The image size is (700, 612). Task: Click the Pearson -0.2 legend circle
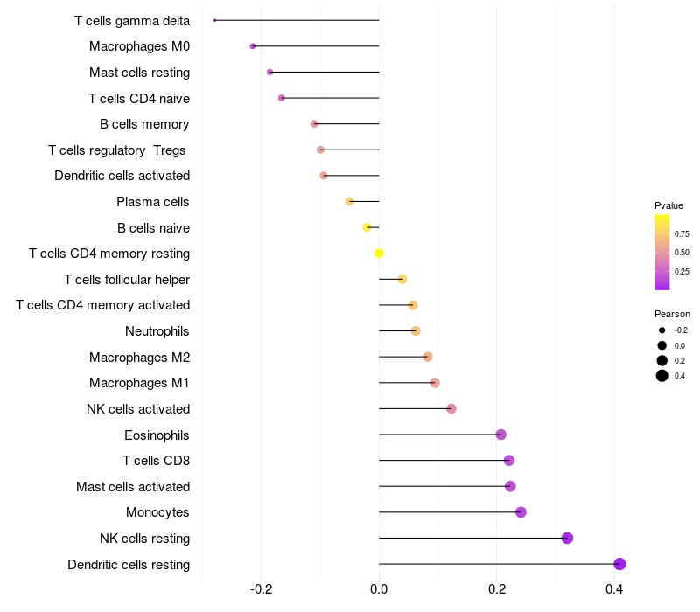click(661, 330)
